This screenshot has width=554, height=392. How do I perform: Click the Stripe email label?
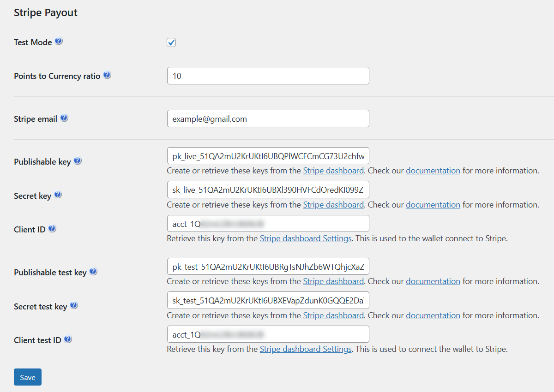pyautogui.click(x=36, y=119)
